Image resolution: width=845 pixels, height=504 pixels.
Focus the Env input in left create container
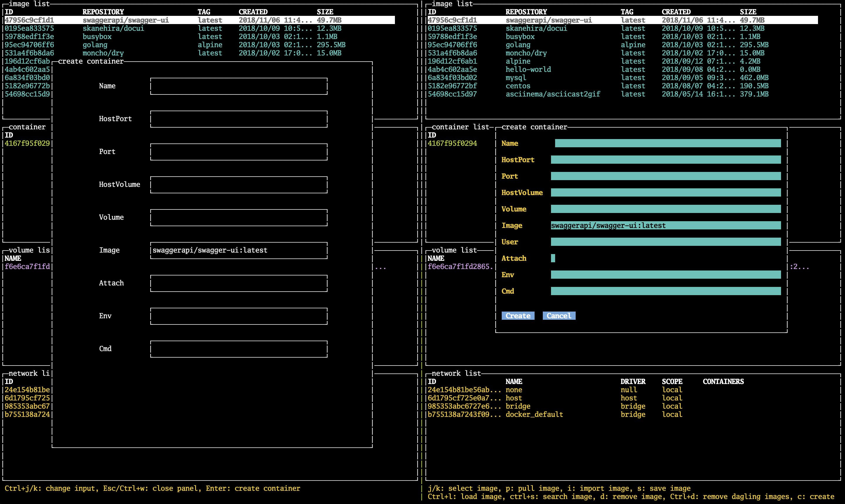pos(239,316)
